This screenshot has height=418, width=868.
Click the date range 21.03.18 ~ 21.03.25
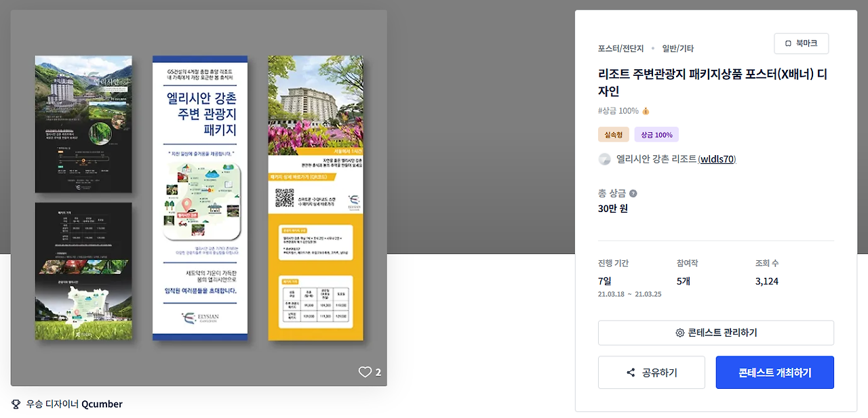pyautogui.click(x=629, y=295)
